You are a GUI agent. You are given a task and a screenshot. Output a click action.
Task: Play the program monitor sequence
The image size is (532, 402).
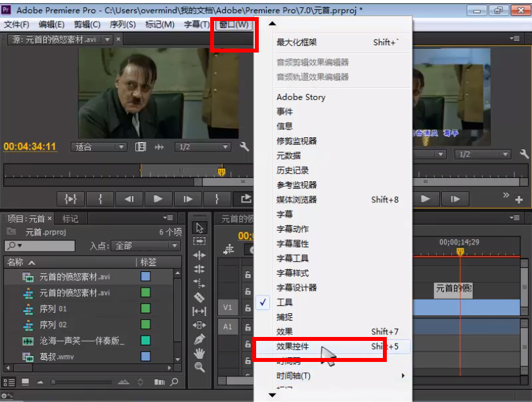click(426, 199)
